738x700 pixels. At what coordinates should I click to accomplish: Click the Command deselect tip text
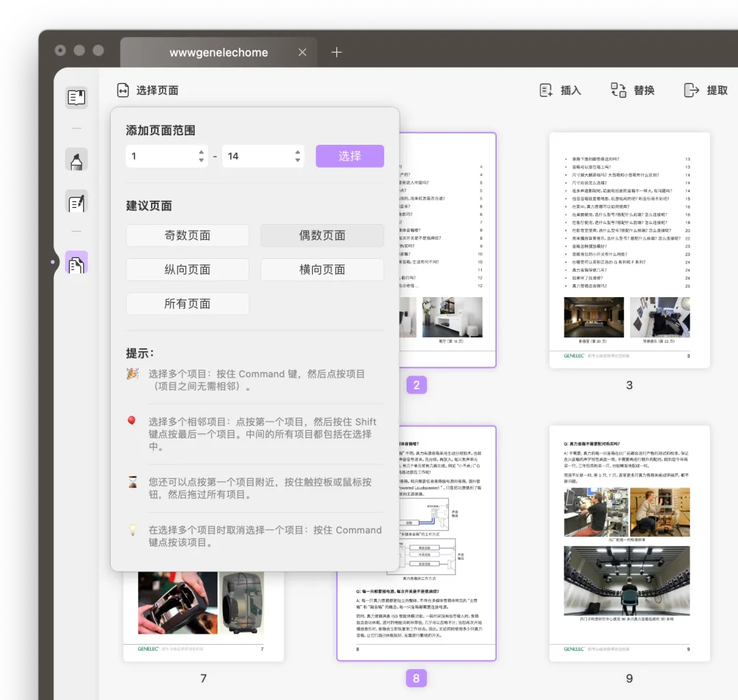(x=265, y=536)
